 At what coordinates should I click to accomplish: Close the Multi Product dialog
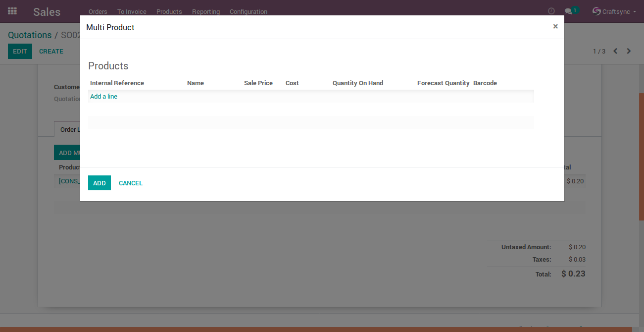(x=555, y=27)
